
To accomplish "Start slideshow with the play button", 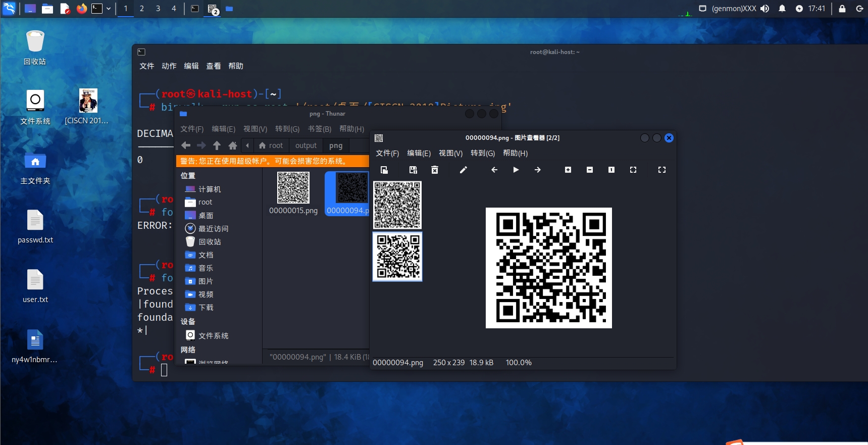I will click(x=516, y=170).
